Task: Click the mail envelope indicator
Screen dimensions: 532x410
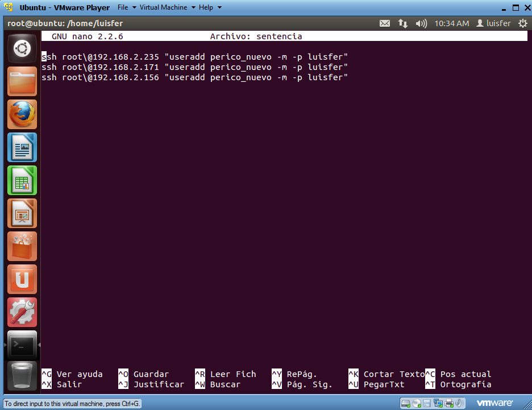Action: pos(385,23)
